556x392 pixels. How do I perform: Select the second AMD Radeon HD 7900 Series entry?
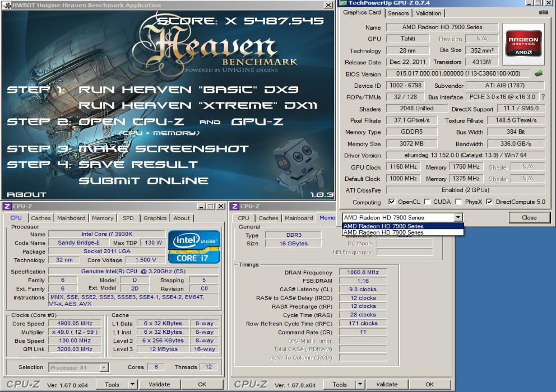pos(403,232)
